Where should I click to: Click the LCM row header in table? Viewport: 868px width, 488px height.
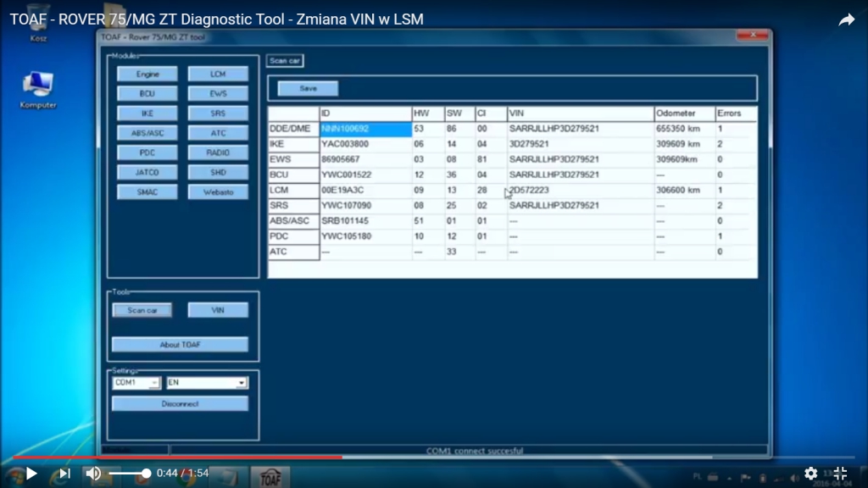tap(294, 190)
